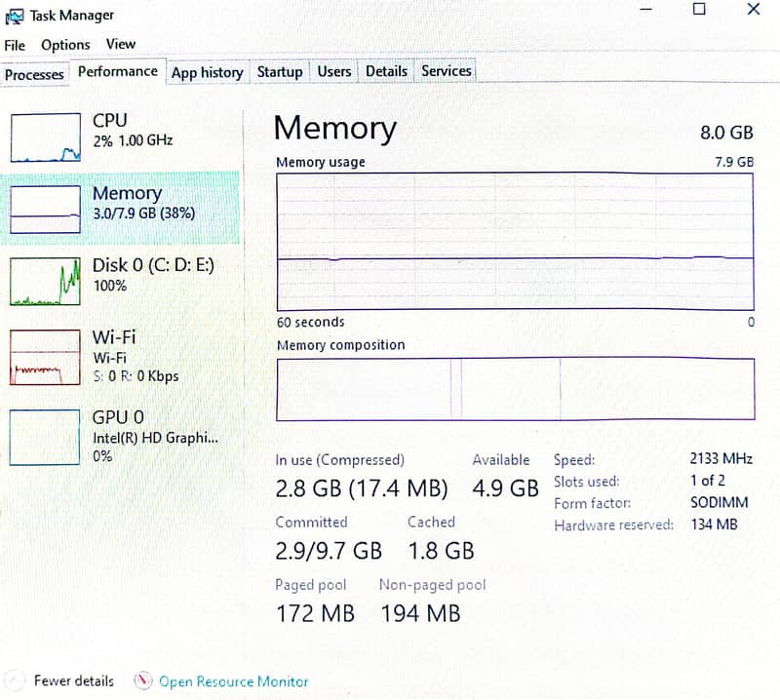This screenshot has height=700, width=780.
Task: Open the File menu
Action: 15,45
